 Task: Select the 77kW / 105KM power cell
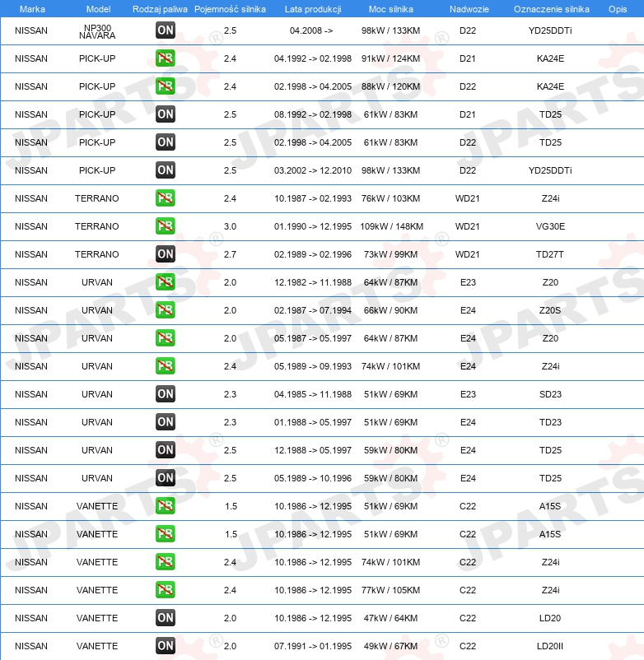pos(391,591)
